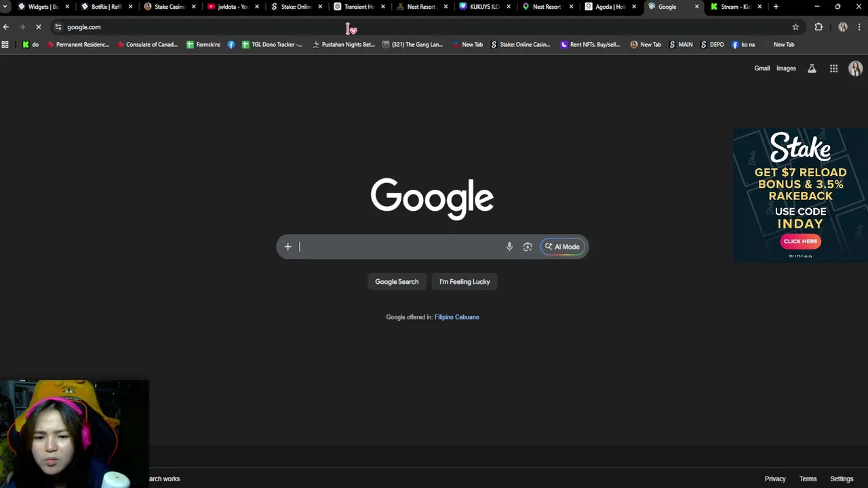View site information icon in address bar

pyautogui.click(x=58, y=27)
